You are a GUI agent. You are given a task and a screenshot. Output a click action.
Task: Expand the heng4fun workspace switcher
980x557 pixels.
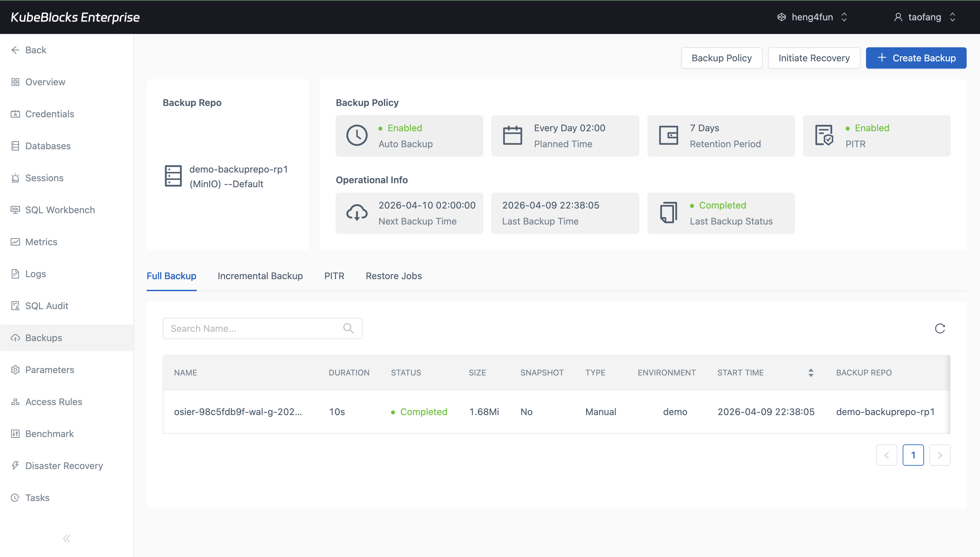click(x=844, y=17)
